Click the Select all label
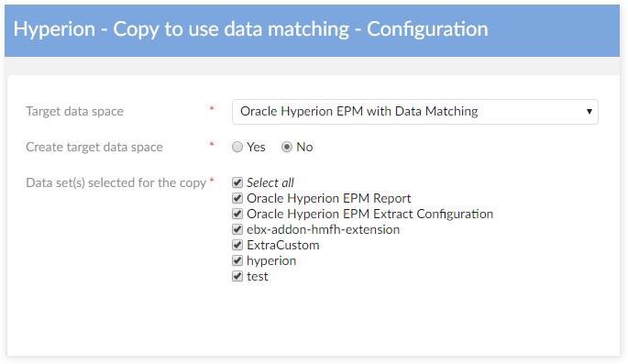Viewport: 628px width, 364px height. click(270, 182)
